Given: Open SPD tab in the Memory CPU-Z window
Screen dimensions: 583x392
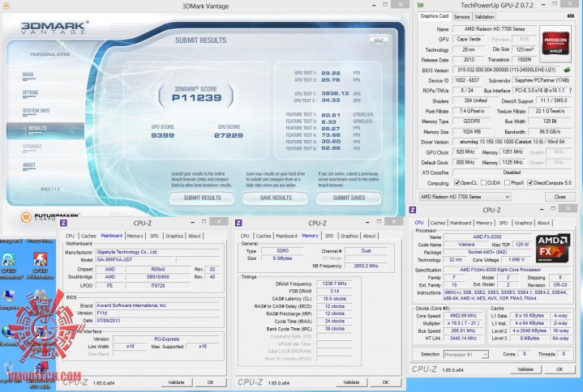Looking at the screenshot, I should [328, 236].
